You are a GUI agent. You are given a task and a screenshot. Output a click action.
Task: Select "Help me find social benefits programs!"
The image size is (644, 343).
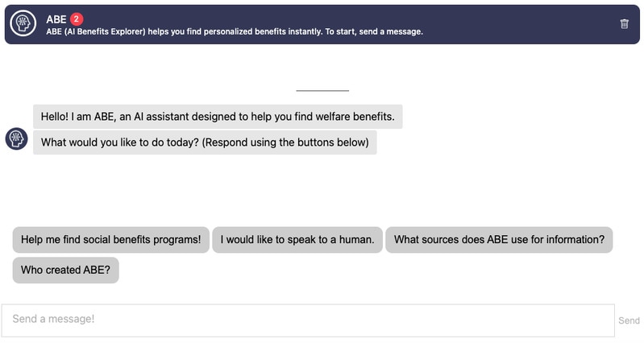point(111,240)
